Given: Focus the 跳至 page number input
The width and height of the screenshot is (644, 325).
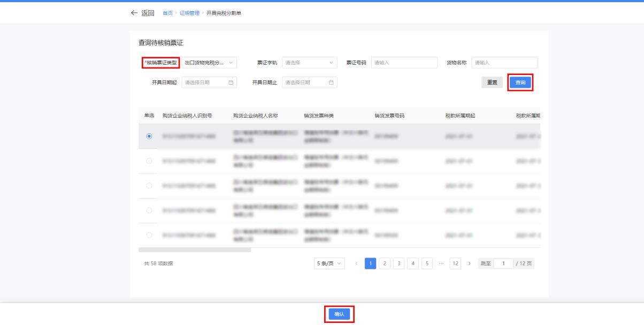Looking at the screenshot, I should click(x=503, y=263).
